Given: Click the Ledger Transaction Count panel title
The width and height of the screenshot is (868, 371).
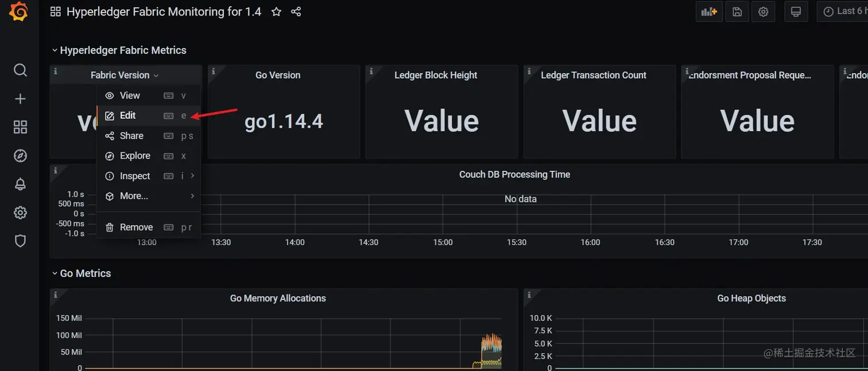Looking at the screenshot, I should tap(594, 75).
